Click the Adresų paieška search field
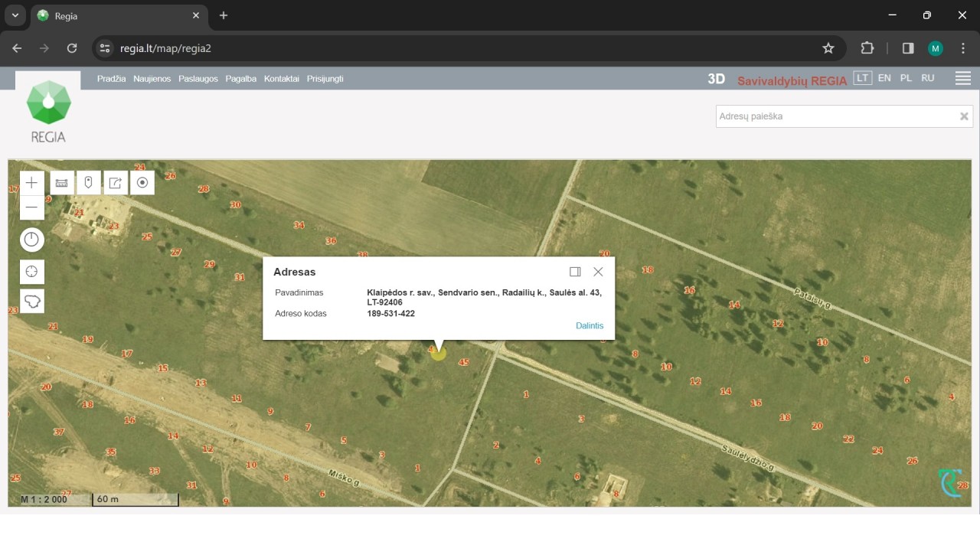 (x=836, y=116)
